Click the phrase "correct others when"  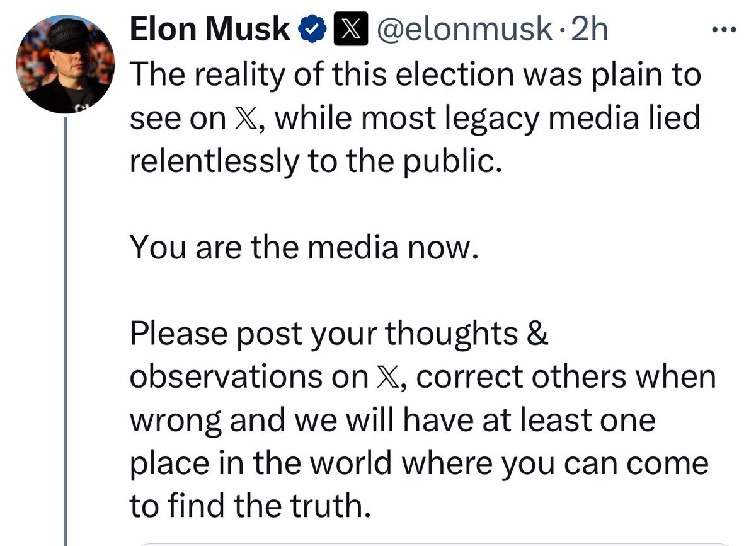pos(567,378)
